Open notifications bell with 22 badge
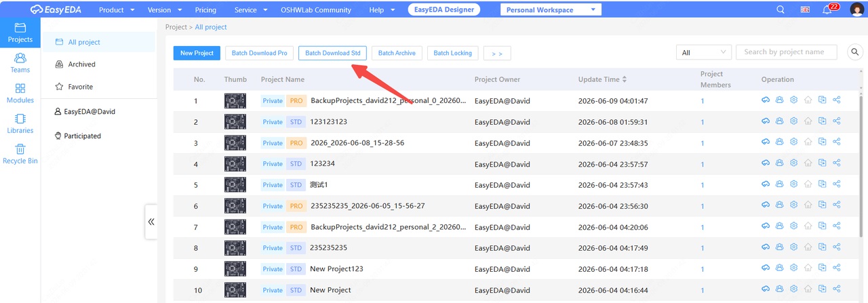The image size is (868, 303). click(x=827, y=9)
